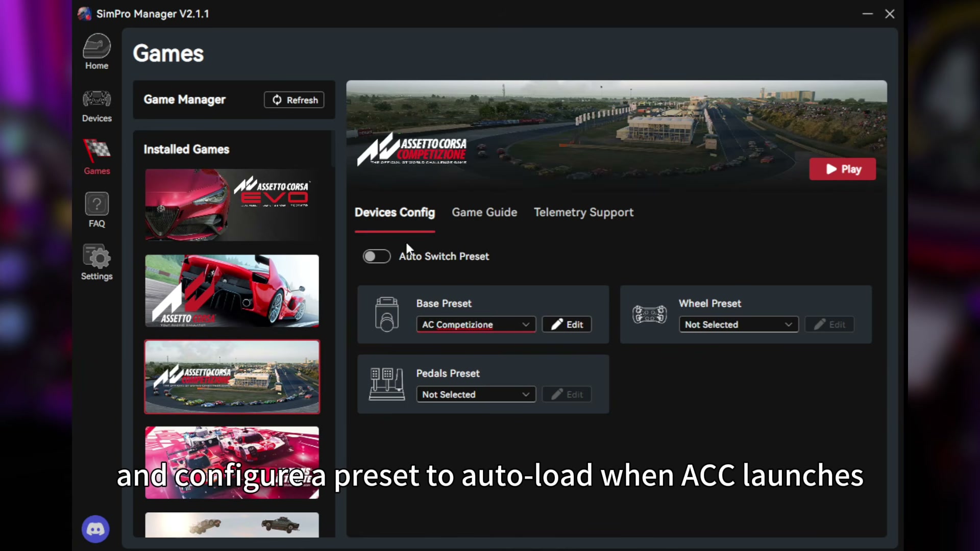Edit the Pedals Preset

tap(567, 394)
